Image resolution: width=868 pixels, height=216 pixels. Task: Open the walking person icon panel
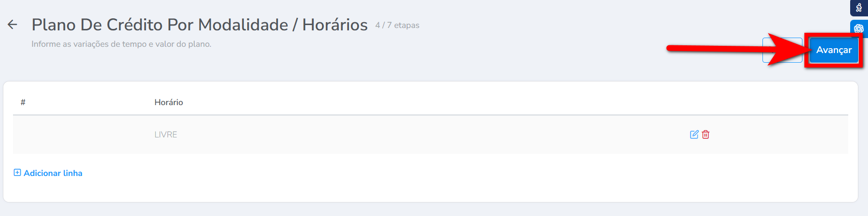(859, 8)
